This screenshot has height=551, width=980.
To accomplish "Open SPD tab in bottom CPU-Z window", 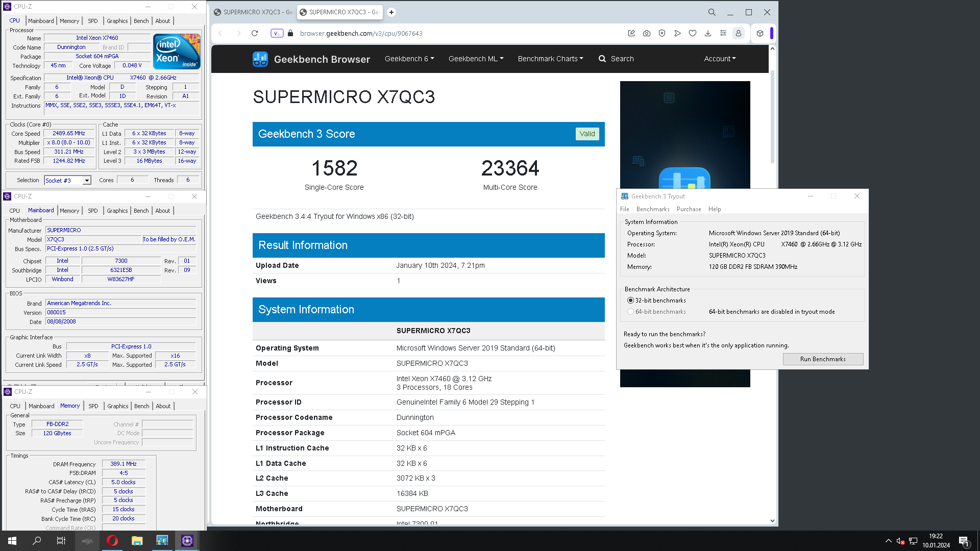I will (93, 406).
